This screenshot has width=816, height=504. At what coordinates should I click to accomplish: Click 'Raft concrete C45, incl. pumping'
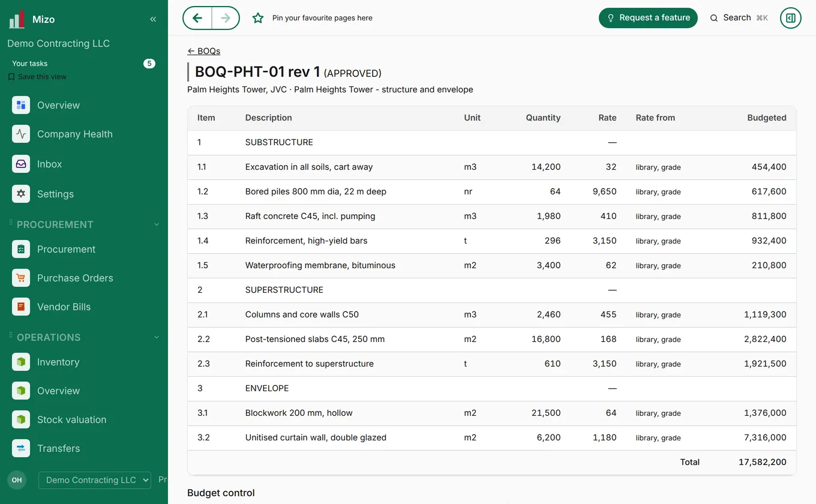[310, 216]
